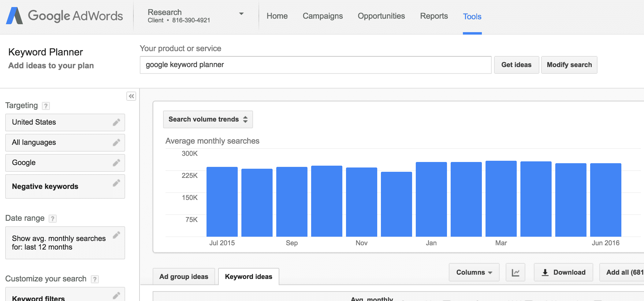This screenshot has height=301, width=644.
Task: Edit the United States location targeting pencil
Action: [x=116, y=122]
